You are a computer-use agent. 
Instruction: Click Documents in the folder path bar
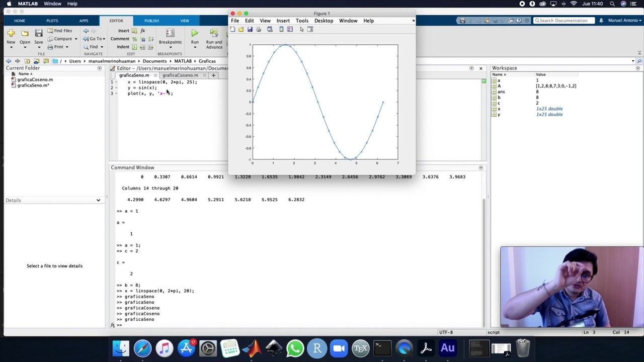(x=154, y=61)
